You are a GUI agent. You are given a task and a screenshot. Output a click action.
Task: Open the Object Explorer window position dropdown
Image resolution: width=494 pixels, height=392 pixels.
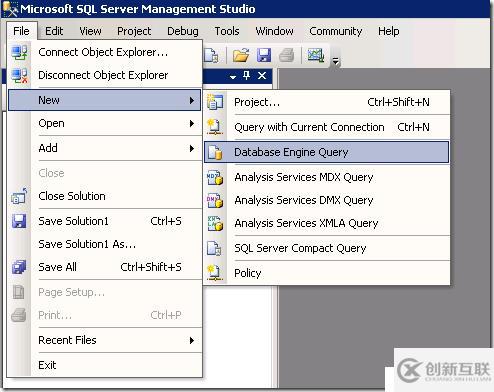(233, 77)
